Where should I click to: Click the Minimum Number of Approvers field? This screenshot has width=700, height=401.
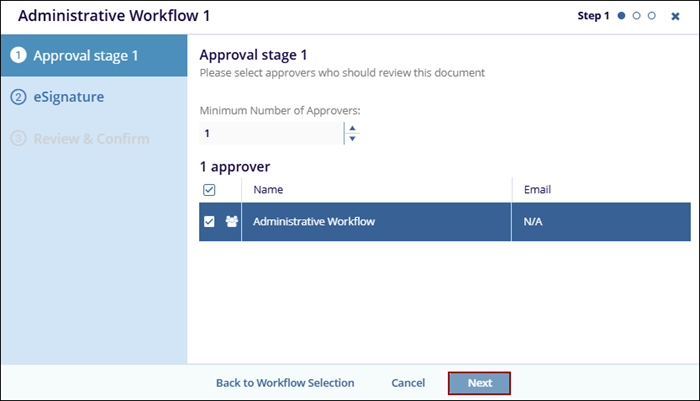tap(270, 133)
